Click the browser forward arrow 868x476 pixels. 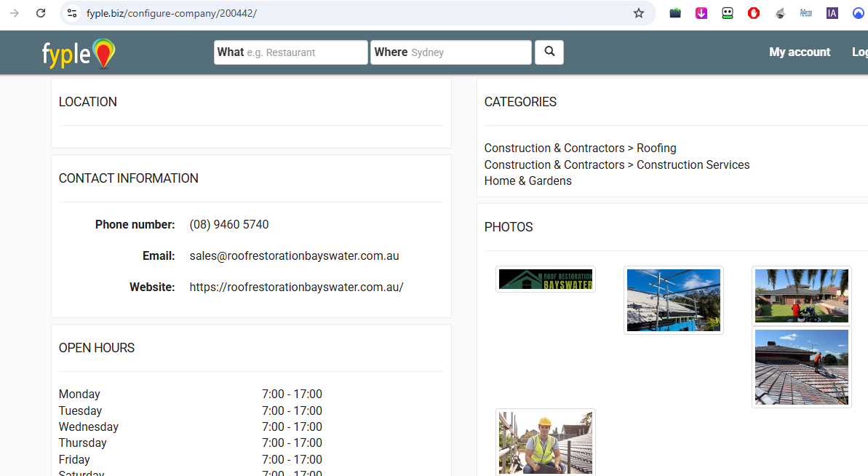coord(15,13)
